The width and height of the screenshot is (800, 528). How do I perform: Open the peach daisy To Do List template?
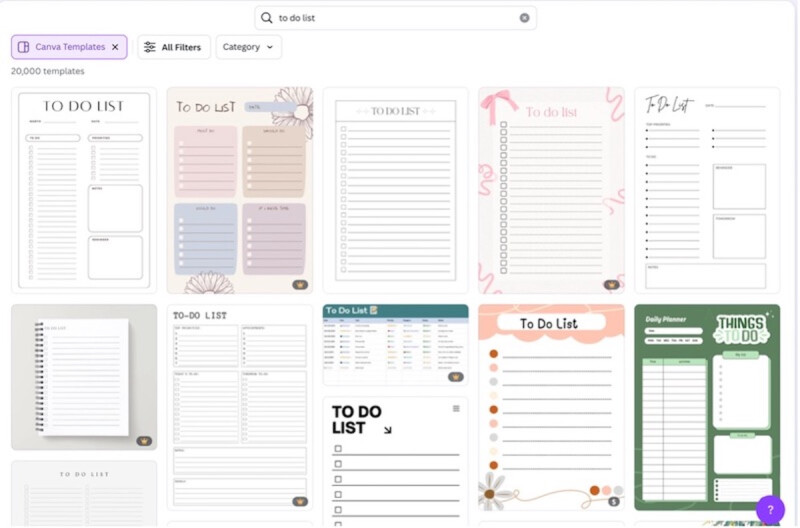coord(552,407)
